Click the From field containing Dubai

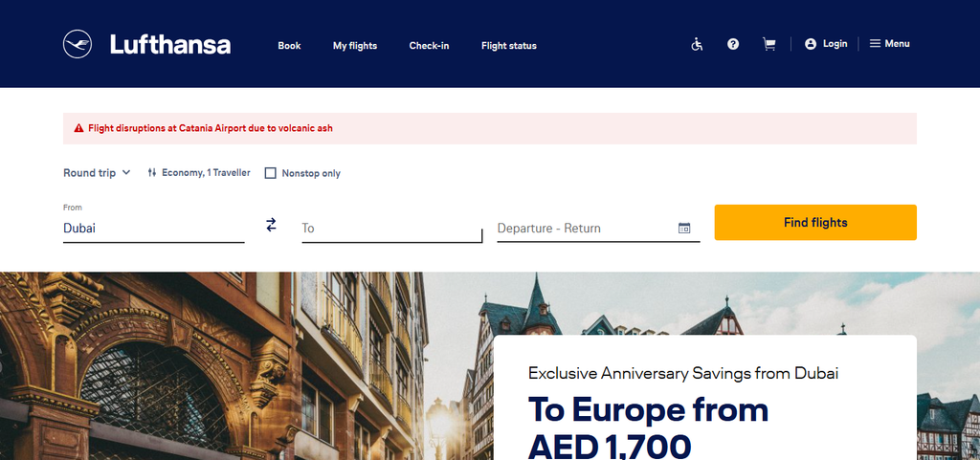154,228
